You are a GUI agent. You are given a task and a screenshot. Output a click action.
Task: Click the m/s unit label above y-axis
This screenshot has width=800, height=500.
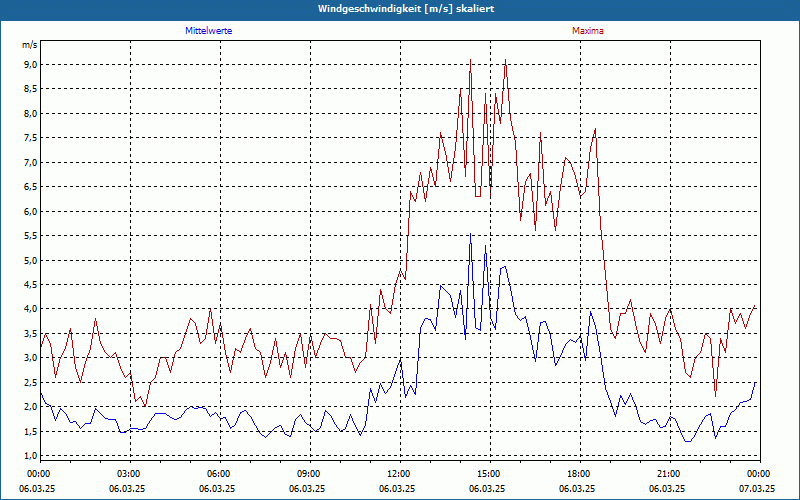[30, 45]
